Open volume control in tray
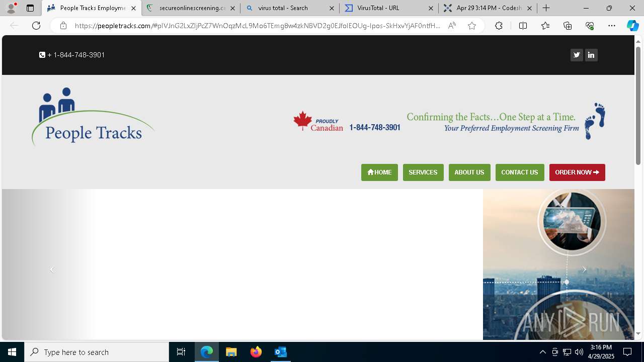 [579, 352]
